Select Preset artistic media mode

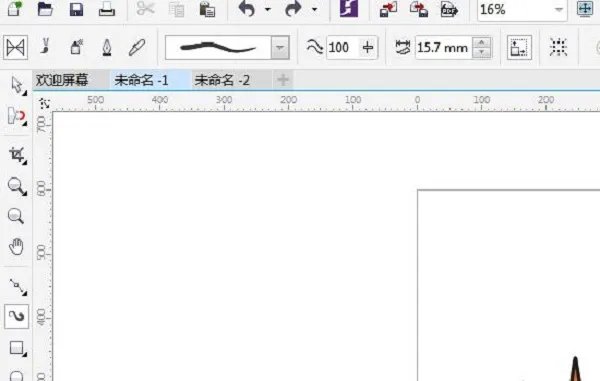pos(15,47)
